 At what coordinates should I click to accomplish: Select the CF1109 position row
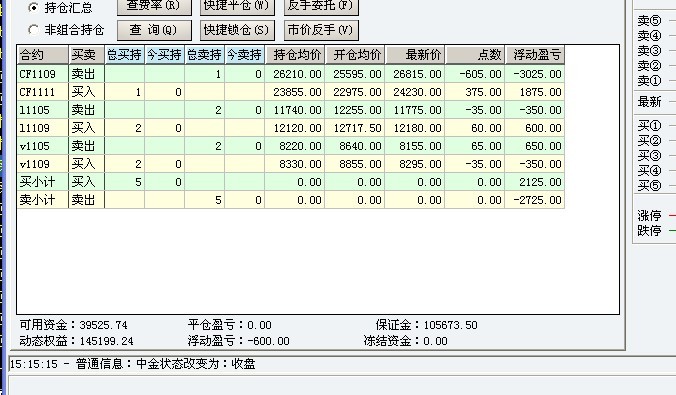click(x=291, y=74)
